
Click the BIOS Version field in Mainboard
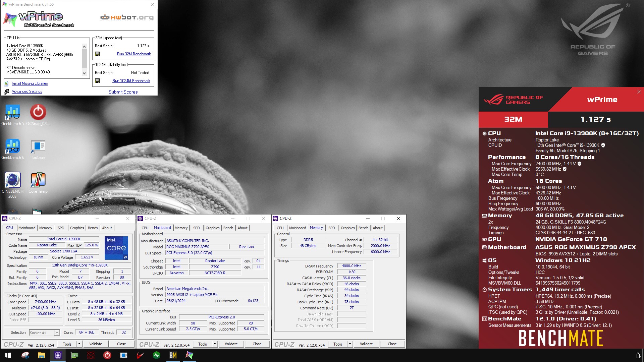[x=215, y=295]
